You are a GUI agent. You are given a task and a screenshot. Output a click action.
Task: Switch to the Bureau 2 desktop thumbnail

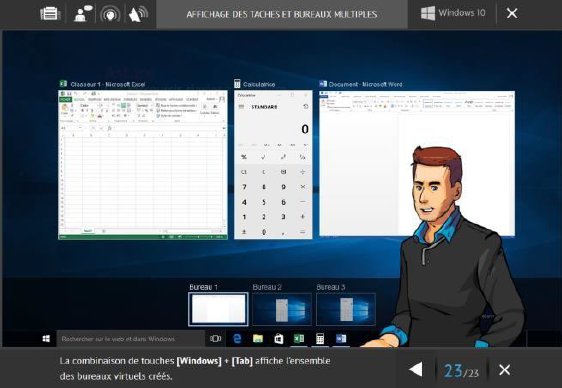(x=282, y=309)
